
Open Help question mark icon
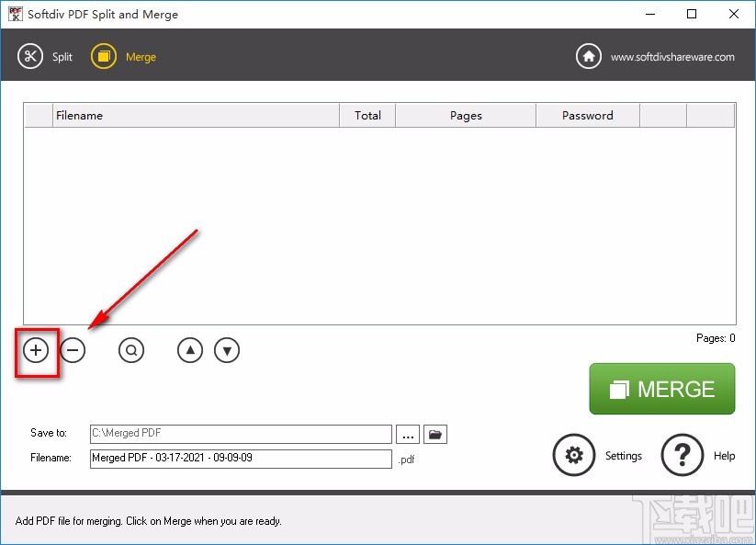(683, 455)
